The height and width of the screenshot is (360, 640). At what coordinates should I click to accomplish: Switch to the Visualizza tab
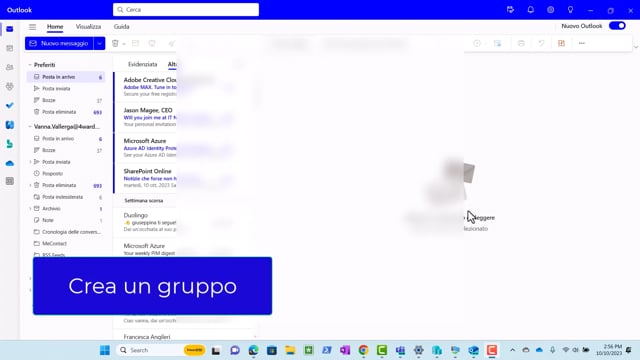(88, 27)
